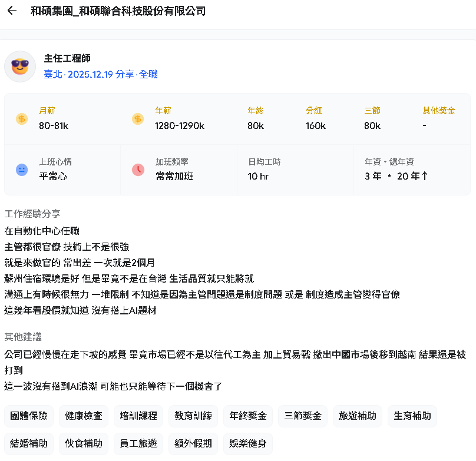
Task: Click the monthly salary value 80-81k
Action: pos(54,125)
